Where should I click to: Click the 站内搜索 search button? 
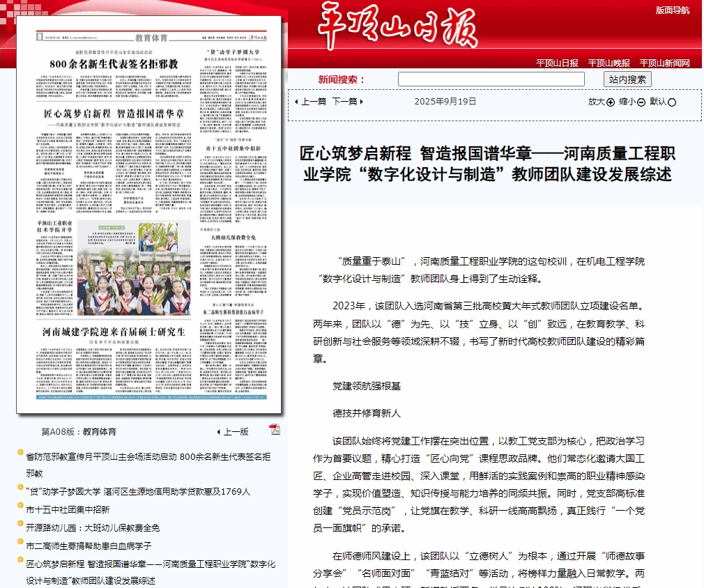click(627, 79)
